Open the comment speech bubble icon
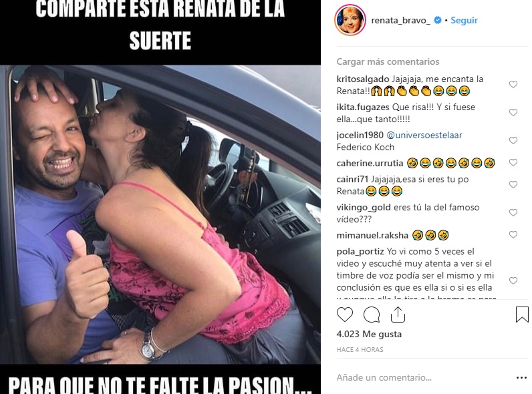The height and width of the screenshot is (394, 532). 372,315
